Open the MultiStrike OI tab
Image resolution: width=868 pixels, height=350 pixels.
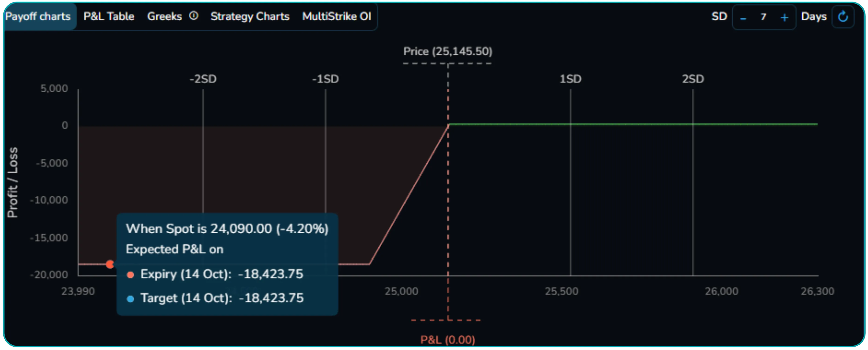[337, 17]
